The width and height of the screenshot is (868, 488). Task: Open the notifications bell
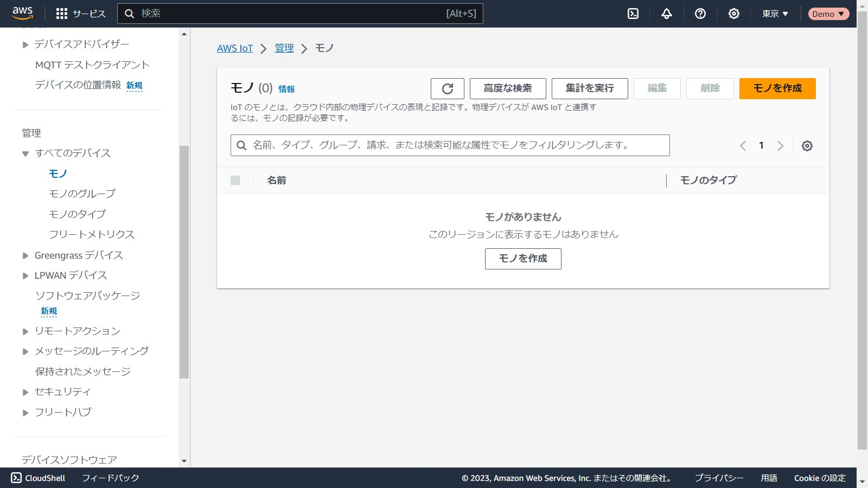(667, 14)
